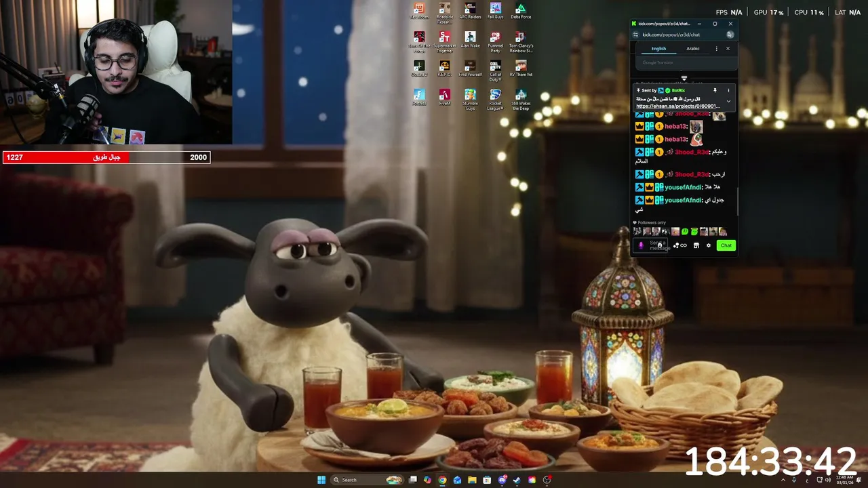The width and height of the screenshot is (868, 488).
Task: Expand pinned BotRix message chevron
Action: tap(728, 101)
